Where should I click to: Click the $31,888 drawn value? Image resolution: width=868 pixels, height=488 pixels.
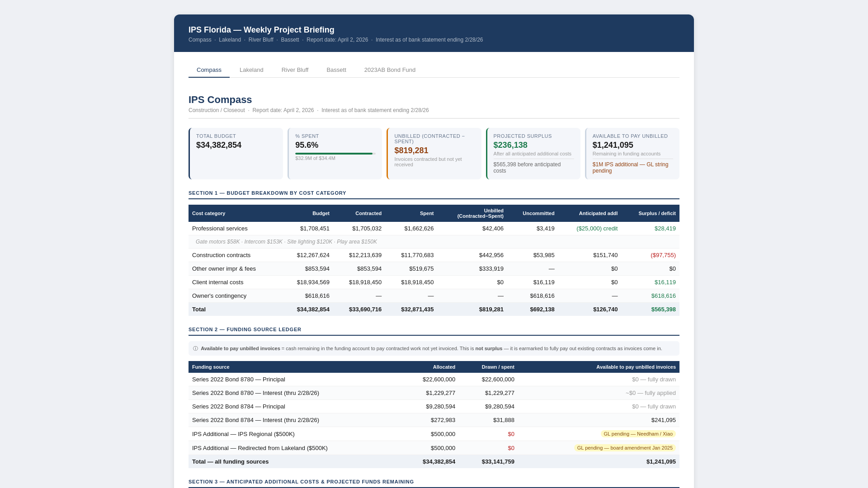(x=504, y=420)
